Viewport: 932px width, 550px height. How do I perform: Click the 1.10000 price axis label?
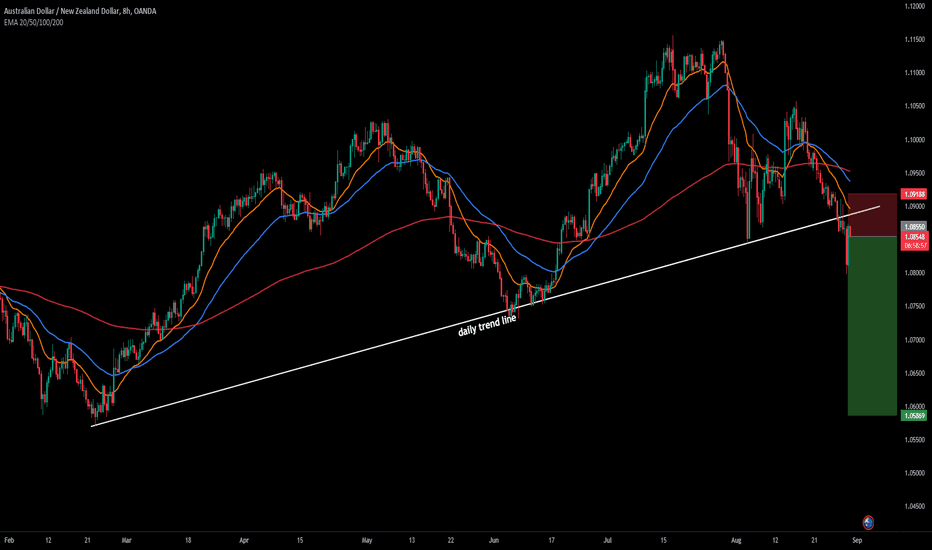coord(915,140)
